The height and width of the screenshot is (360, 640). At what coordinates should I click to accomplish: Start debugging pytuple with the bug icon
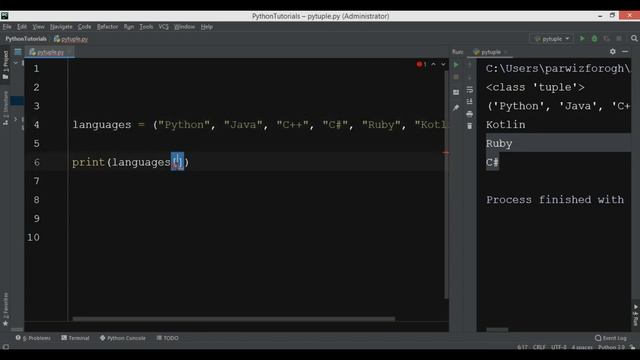tap(594, 38)
